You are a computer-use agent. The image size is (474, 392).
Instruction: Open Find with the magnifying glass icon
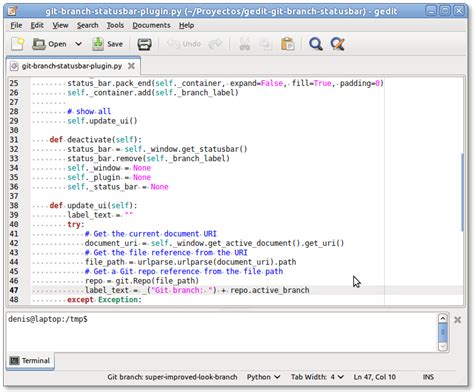[x=316, y=44]
